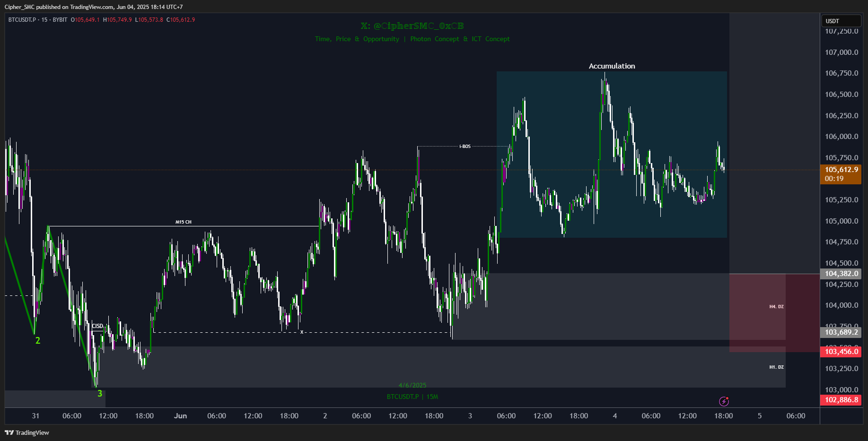The width and height of the screenshot is (868, 441).
Task: Click the 106,500.0 price axis tick
Action: [842, 95]
